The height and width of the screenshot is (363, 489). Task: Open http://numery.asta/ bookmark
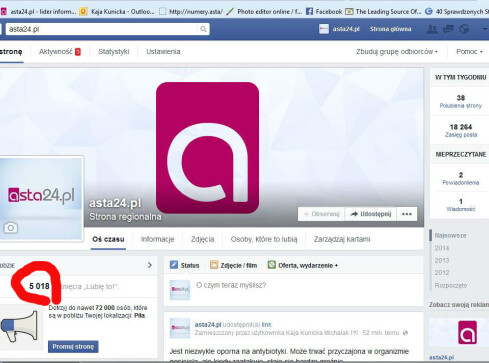pyautogui.click(x=191, y=11)
